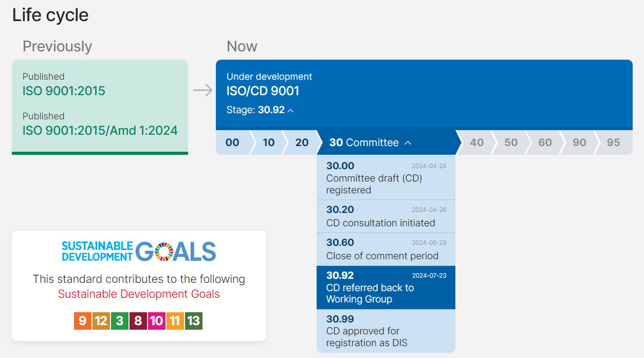Follow the red Sustainable Development Goals link
644x358 pixels.
(139, 294)
